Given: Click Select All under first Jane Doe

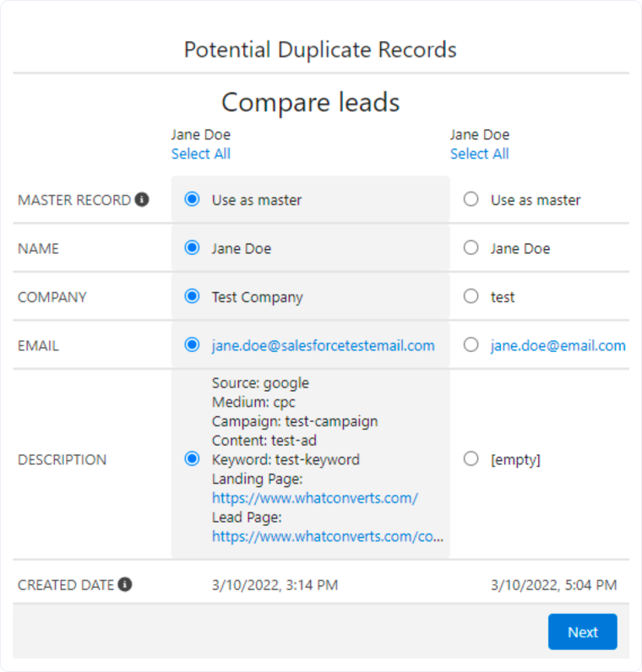Looking at the screenshot, I should coord(201,154).
